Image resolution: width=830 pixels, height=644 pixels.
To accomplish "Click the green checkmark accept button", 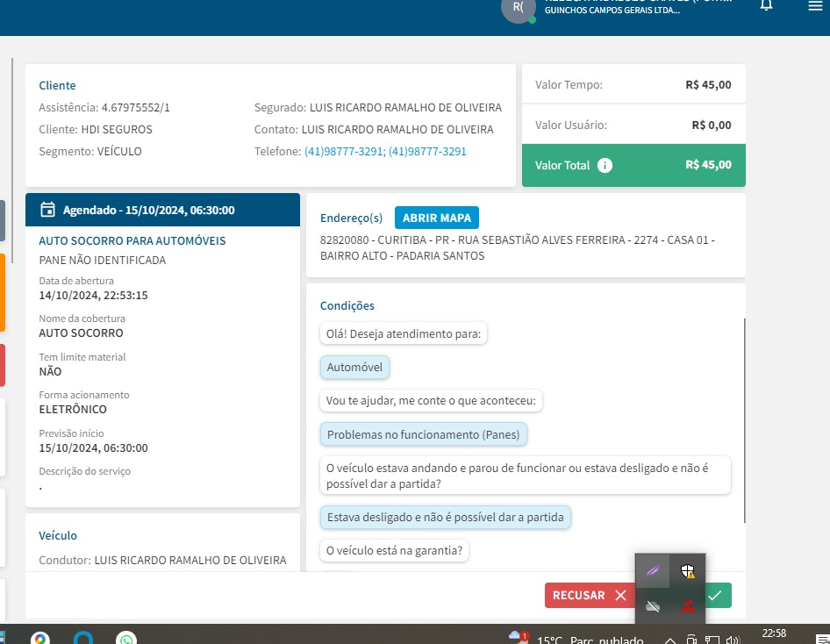I will pyautogui.click(x=719, y=596).
